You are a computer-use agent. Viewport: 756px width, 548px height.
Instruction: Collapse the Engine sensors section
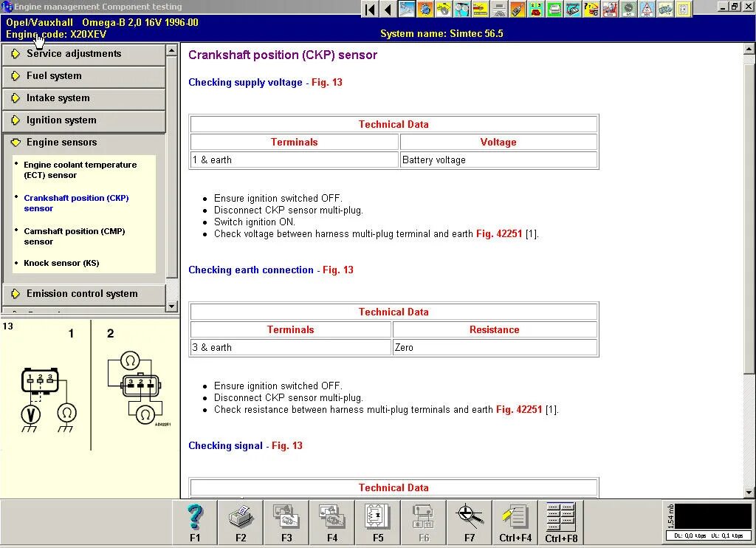coord(84,143)
